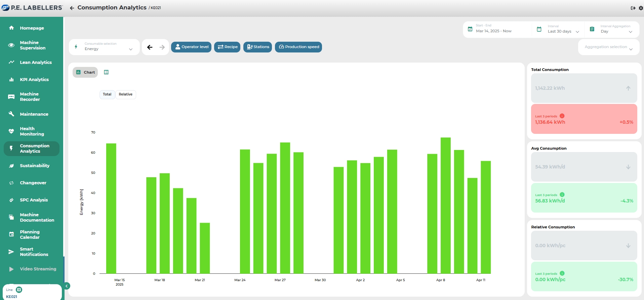
Task: Click the logout icon in the header
Action: 633,8
